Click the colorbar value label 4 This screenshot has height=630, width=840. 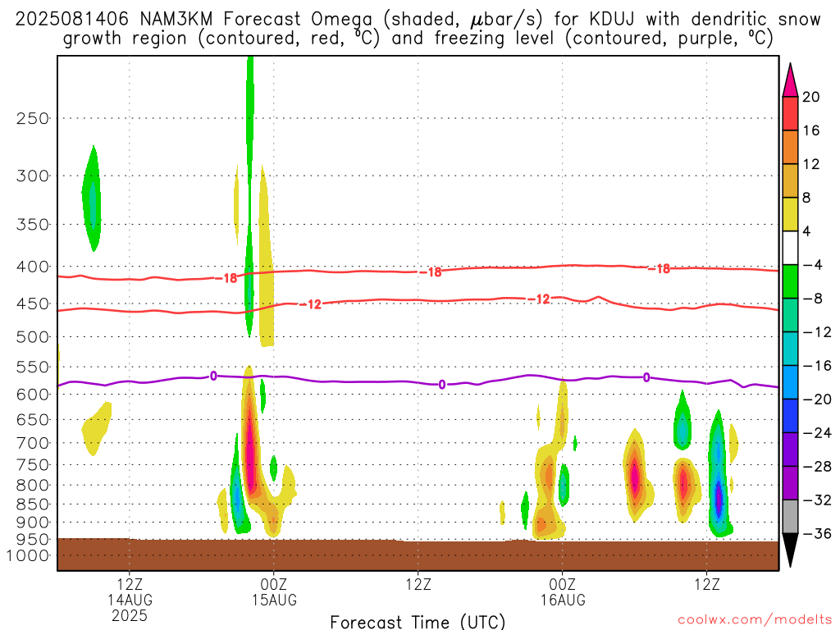(807, 231)
